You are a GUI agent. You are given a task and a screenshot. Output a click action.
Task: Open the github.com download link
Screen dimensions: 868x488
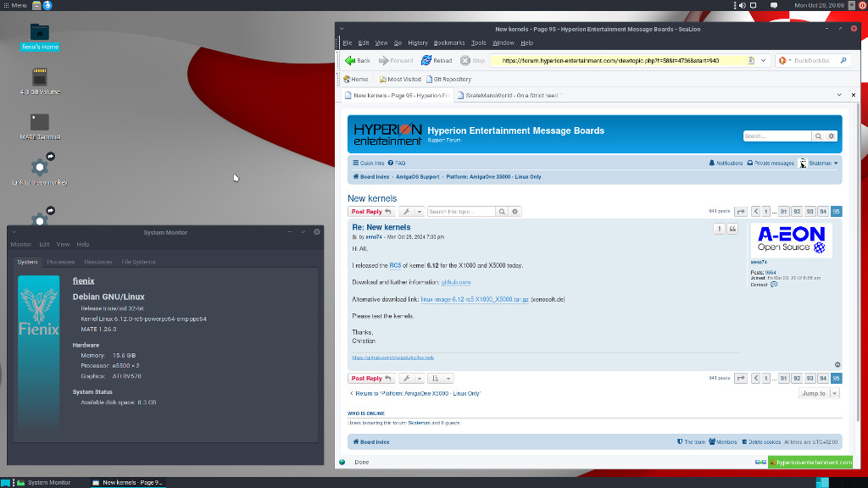coord(455,282)
